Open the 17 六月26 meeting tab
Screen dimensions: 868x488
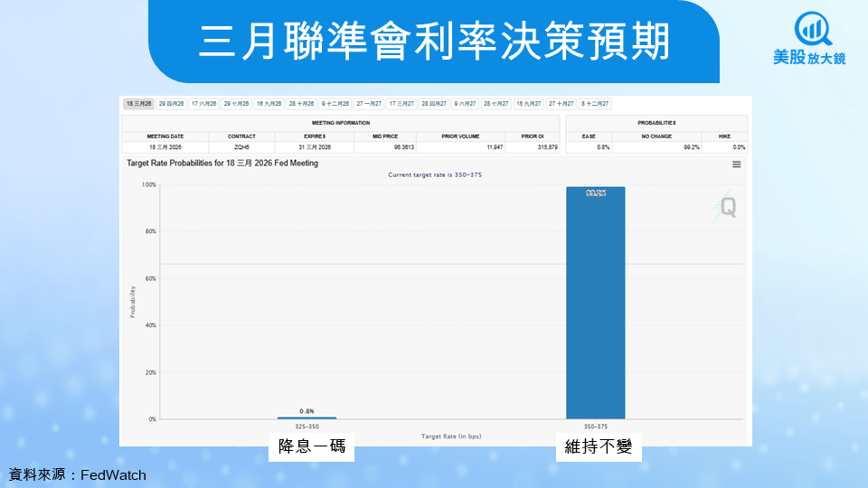pyautogui.click(x=203, y=104)
